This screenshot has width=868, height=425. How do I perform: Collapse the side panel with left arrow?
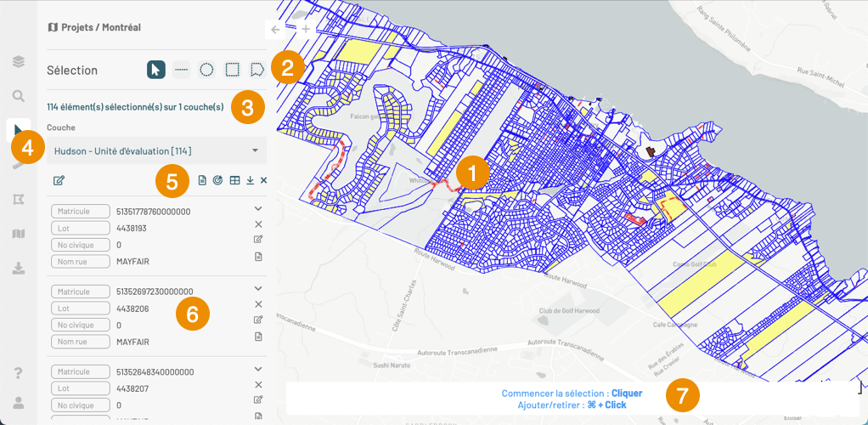click(x=275, y=30)
